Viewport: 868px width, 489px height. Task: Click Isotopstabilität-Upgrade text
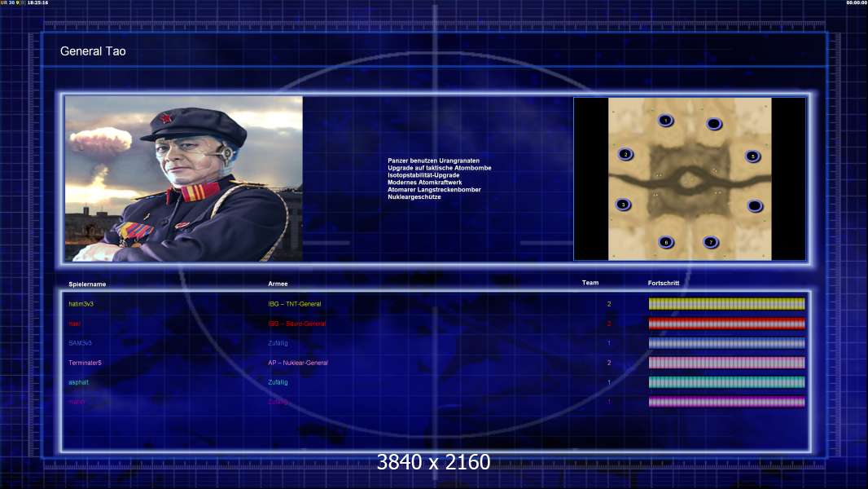click(423, 175)
